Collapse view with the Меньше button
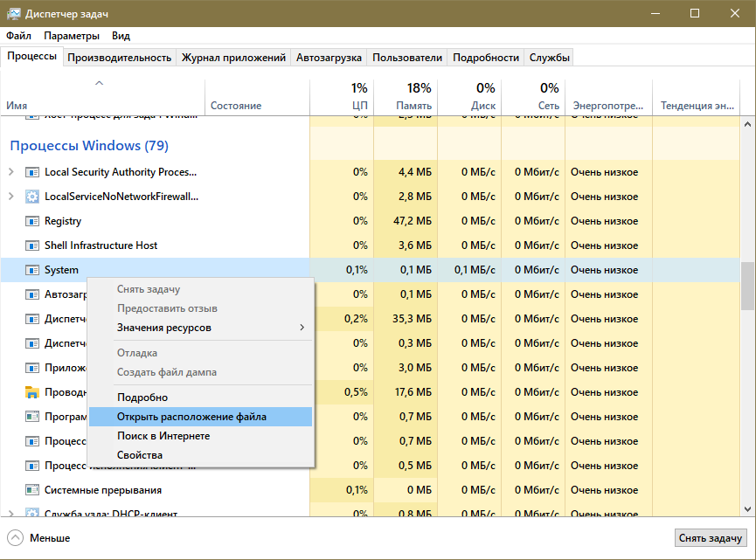Image resolution: width=756 pixels, height=560 pixels. tap(39, 538)
